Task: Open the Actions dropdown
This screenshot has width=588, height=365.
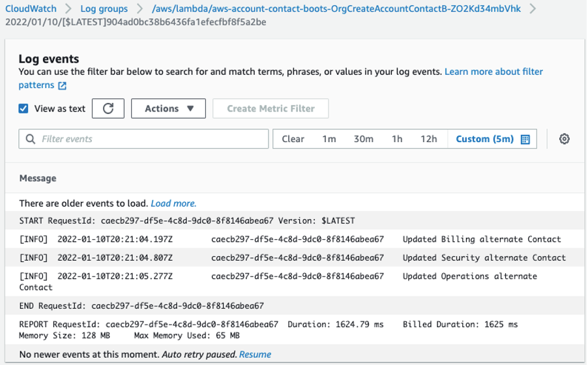Action: (x=168, y=108)
